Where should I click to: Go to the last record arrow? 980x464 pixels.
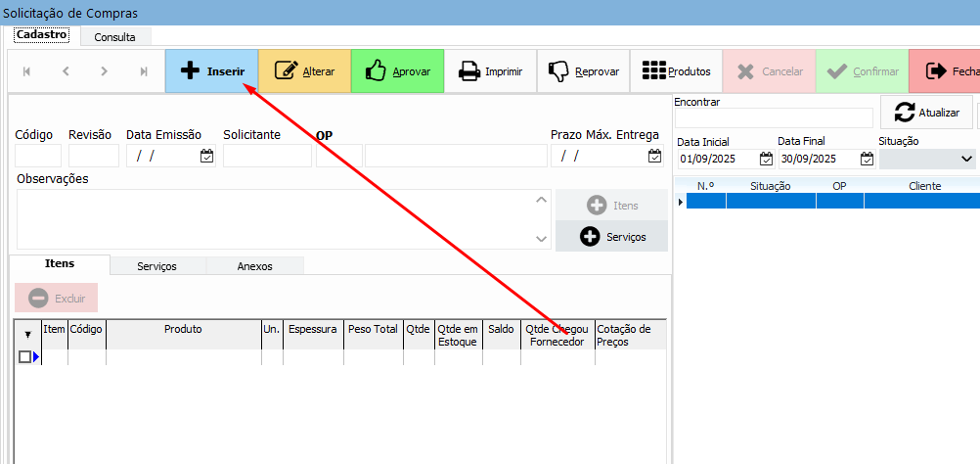coord(144,71)
